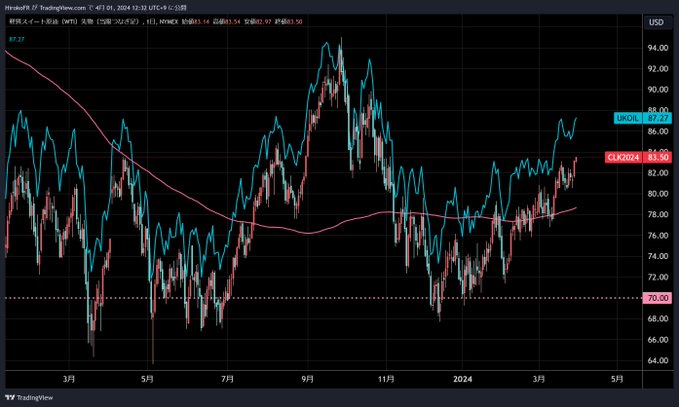Click the 68.00 price axis label

657,319
